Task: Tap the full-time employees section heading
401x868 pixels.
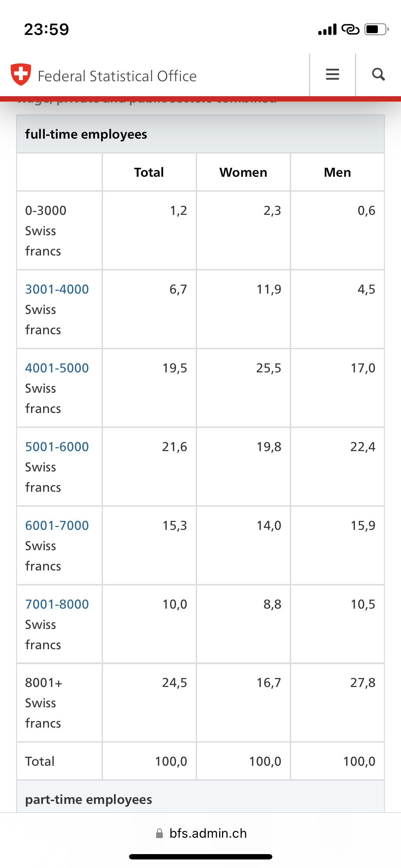Action: 86,134
